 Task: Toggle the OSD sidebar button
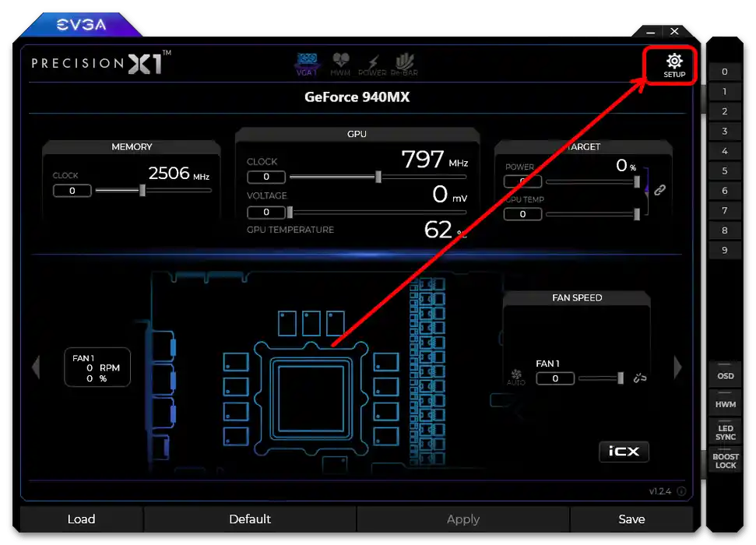click(x=725, y=375)
